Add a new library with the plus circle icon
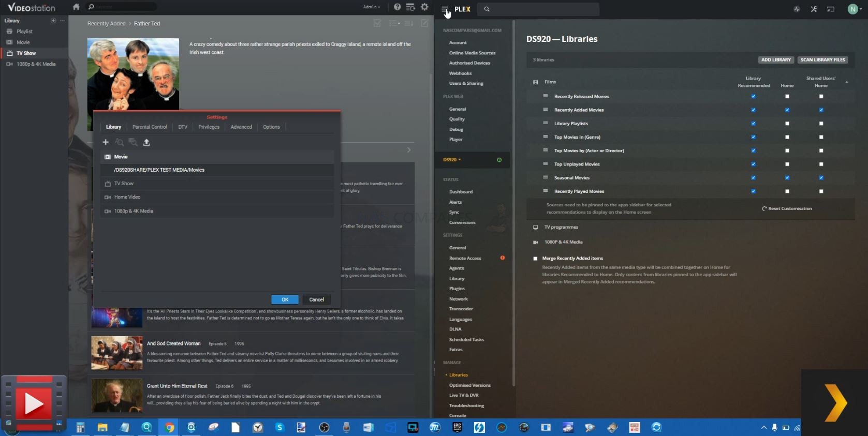Image resolution: width=868 pixels, height=436 pixels. click(x=53, y=21)
